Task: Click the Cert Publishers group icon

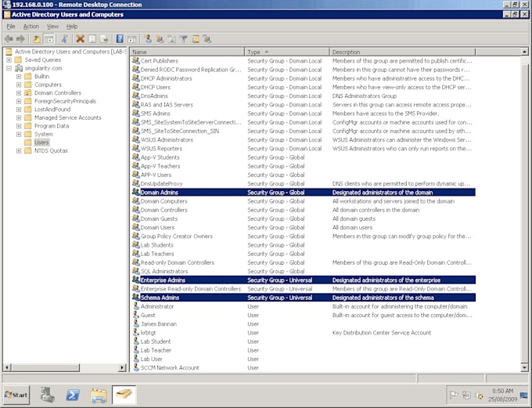Action: (x=135, y=61)
